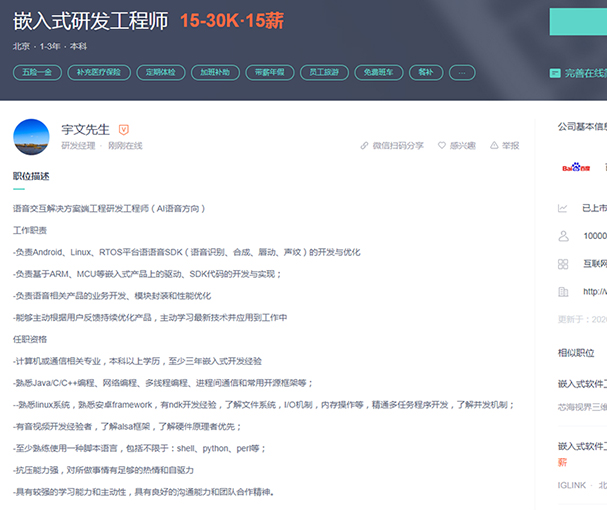Click the industry grid icon
The image size is (607, 524).
(x=563, y=264)
